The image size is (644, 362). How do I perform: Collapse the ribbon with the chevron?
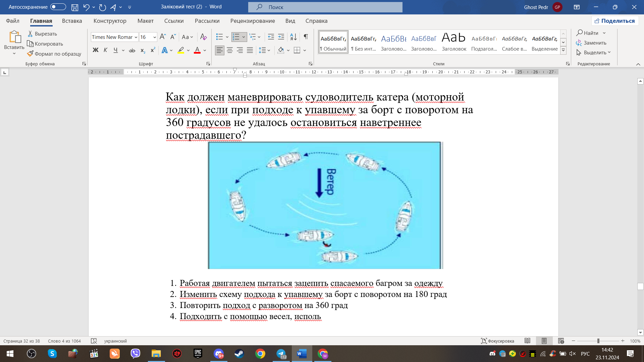pyautogui.click(x=638, y=64)
